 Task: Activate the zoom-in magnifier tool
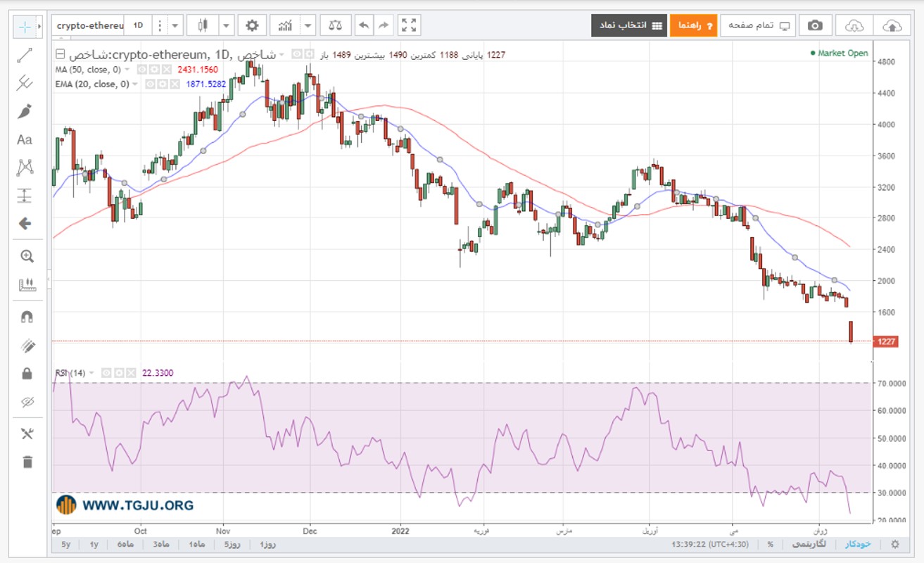27,256
